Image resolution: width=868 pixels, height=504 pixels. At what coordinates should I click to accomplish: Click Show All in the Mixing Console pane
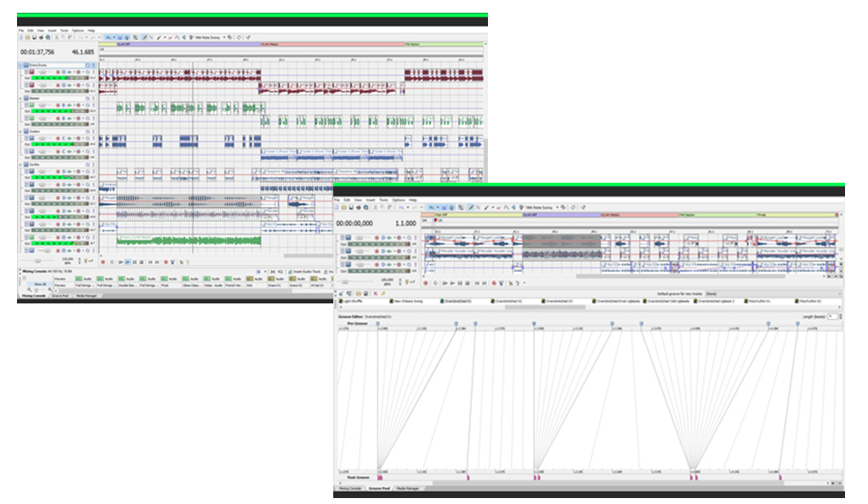click(40, 285)
